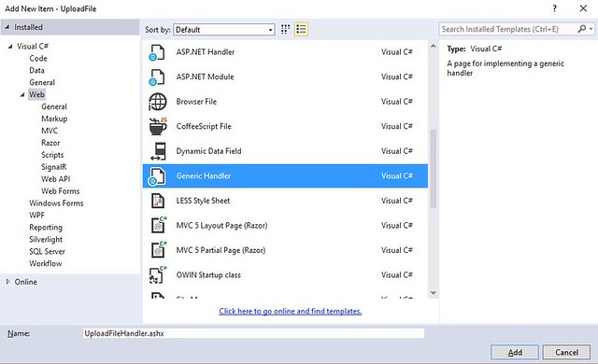598x364 pixels.
Task: Select the Silverlight category
Action: coord(46,240)
